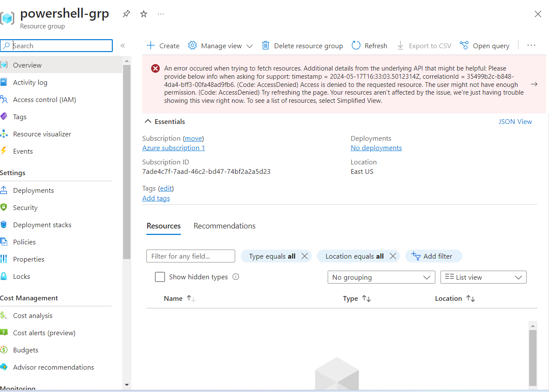Click the Deployments icon under Settings
The width and height of the screenshot is (549, 392).
4,190
